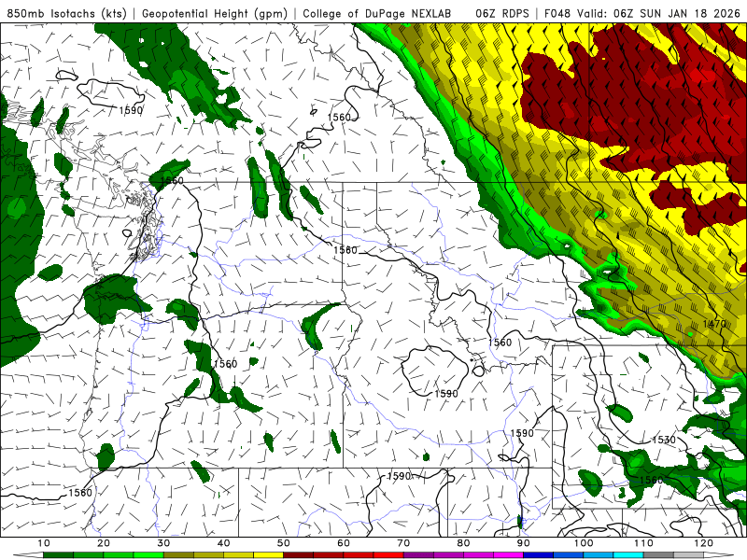747x560 pixels.
Task: Click the 120 label on the color scale
Action: tap(704, 543)
